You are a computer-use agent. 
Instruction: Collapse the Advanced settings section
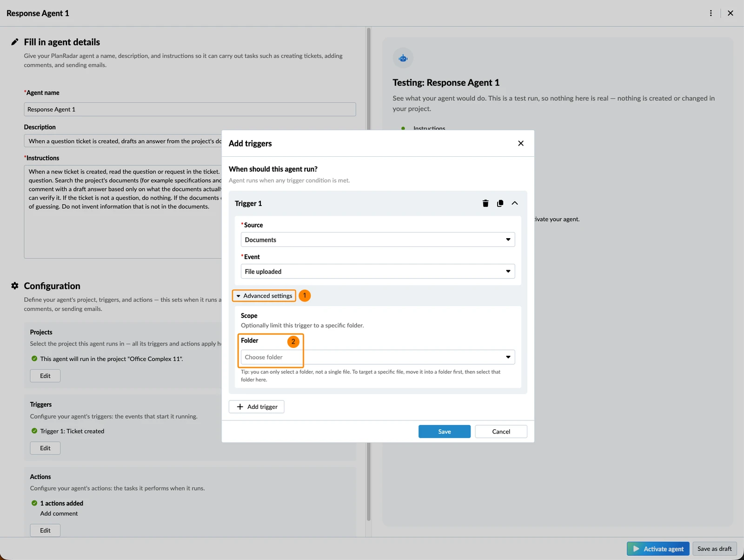point(264,296)
